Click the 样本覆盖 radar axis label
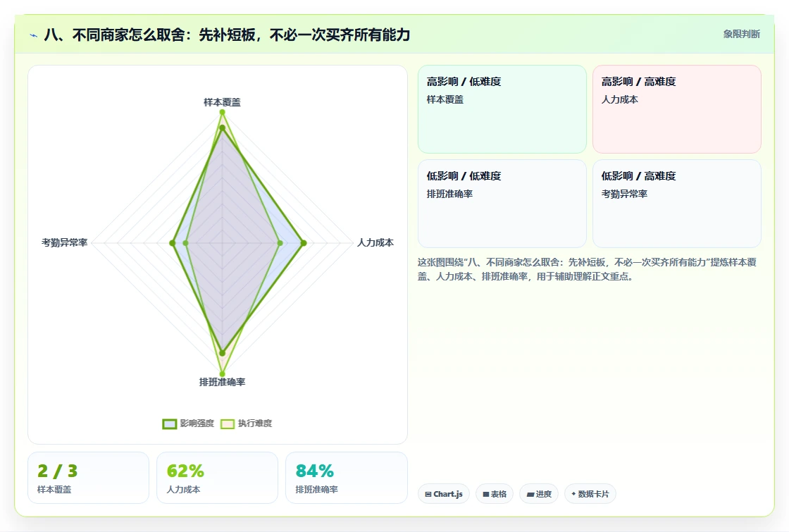Image resolution: width=789 pixels, height=532 pixels. click(222, 102)
